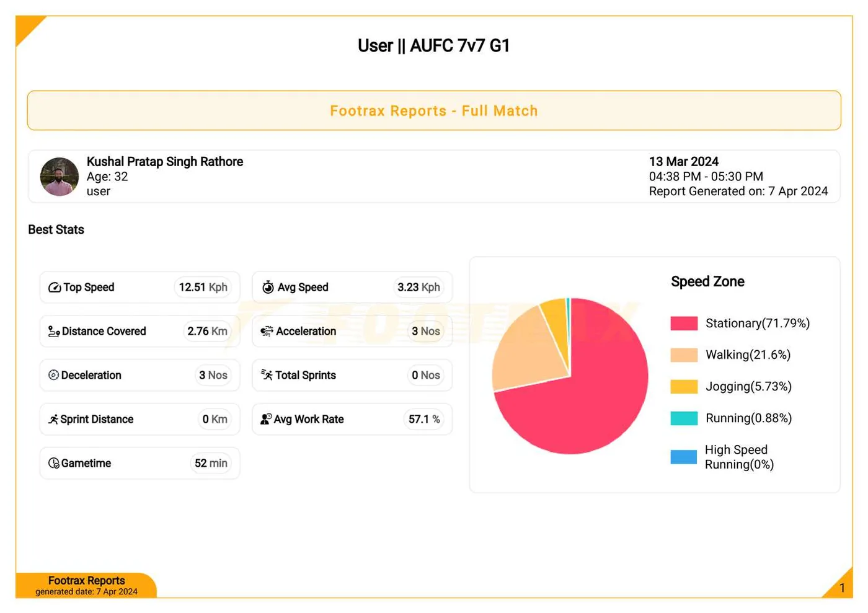Viewport: 868px width, 613px height.
Task: Click the Total Sprints runner icon
Action: (x=267, y=375)
